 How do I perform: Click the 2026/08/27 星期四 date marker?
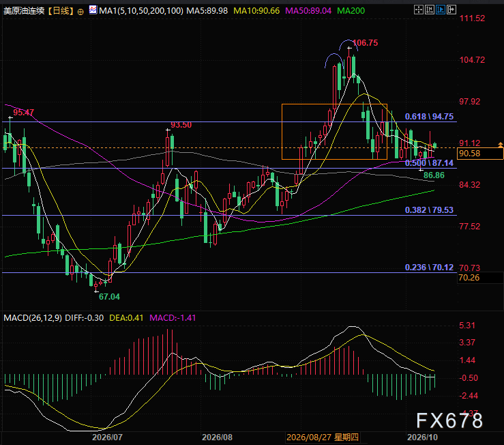point(323,437)
